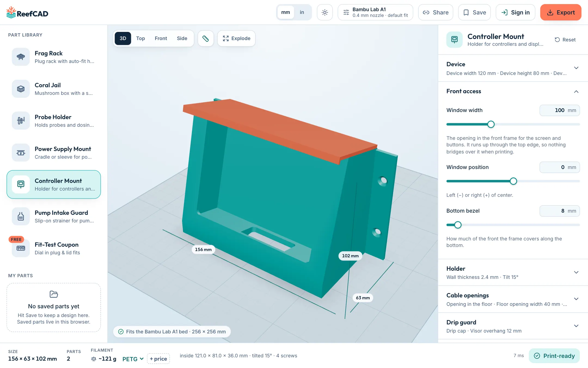Pick the Power Supply Mount icon

pos(21,153)
